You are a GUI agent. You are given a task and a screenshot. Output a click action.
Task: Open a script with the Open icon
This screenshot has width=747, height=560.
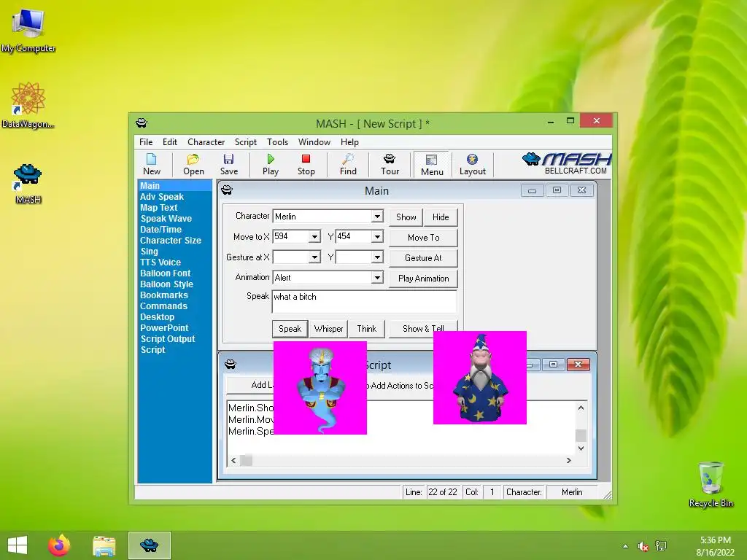pyautogui.click(x=193, y=164)
